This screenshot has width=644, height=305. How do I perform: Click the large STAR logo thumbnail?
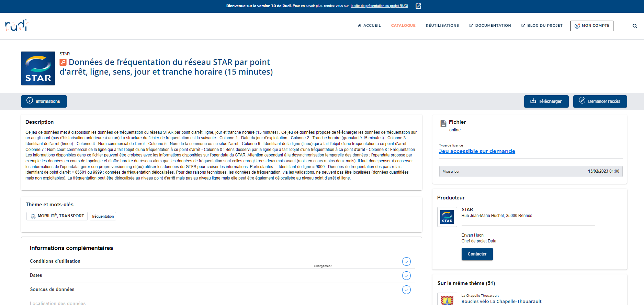pyautogui.click(x=38, y=68)
